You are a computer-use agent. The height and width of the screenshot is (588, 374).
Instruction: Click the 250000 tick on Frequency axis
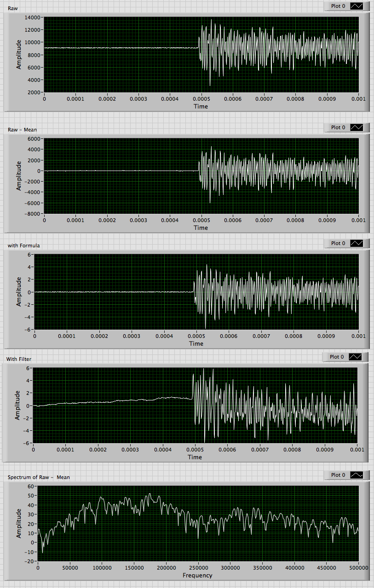point(198,568)
